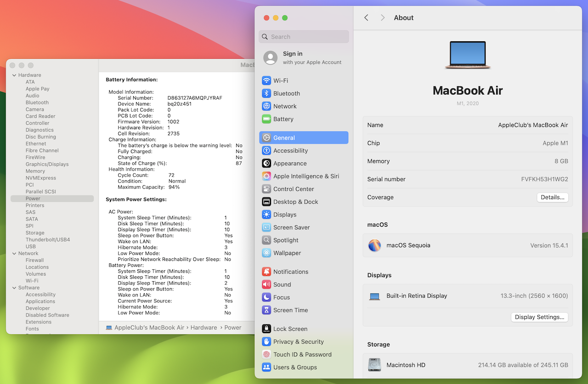Click the Version 15.4.1 text

(x=549, y=245)
